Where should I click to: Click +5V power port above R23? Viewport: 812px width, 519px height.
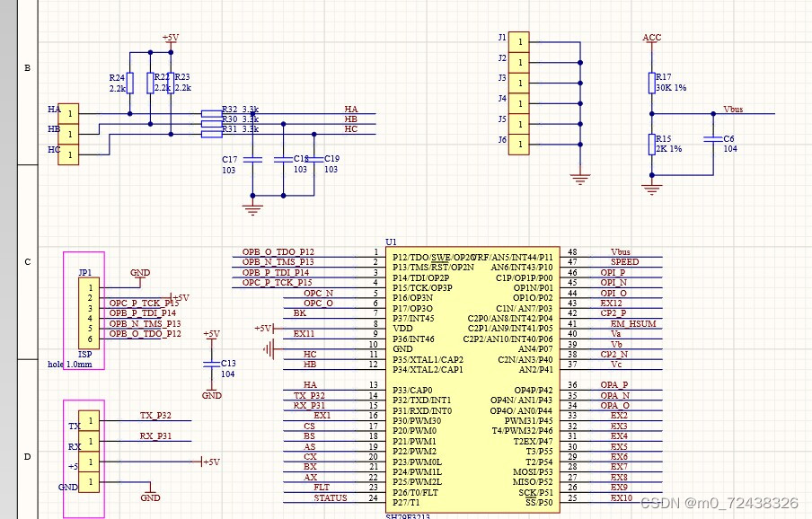(171, 40)
